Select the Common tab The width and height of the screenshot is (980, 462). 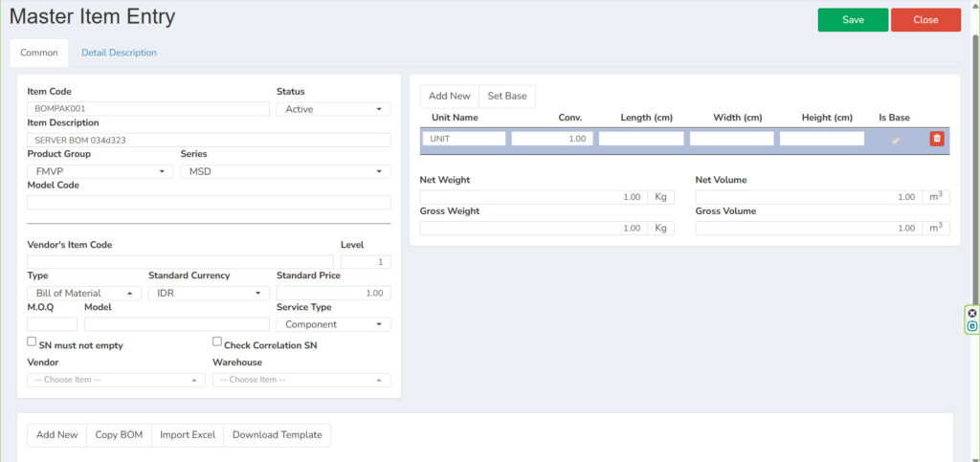tap(38, 53)
